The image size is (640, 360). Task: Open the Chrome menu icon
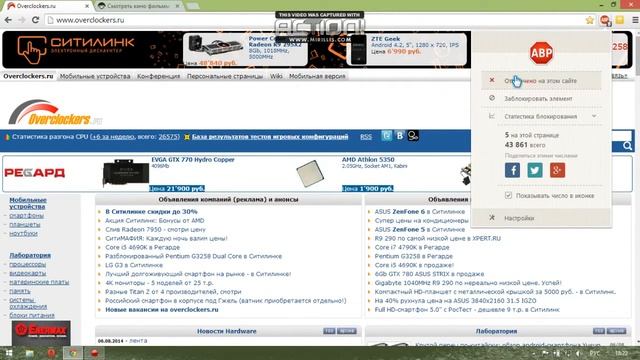click(x=635, y=20)
